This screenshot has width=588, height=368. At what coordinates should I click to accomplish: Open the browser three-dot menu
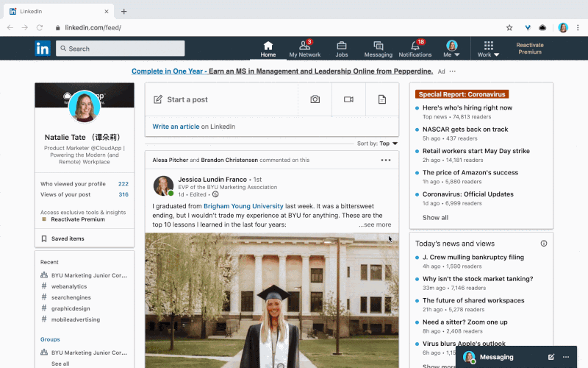click(x=578, y=27)
